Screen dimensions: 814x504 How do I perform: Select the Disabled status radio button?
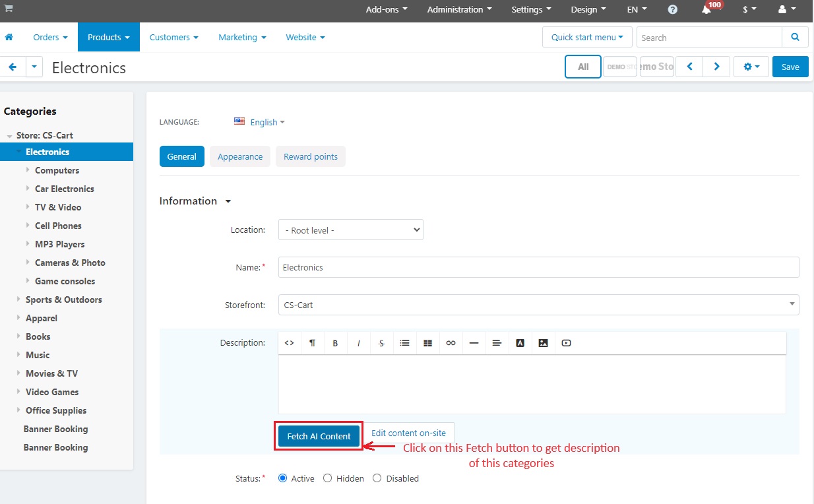click(x=377, y=478)
